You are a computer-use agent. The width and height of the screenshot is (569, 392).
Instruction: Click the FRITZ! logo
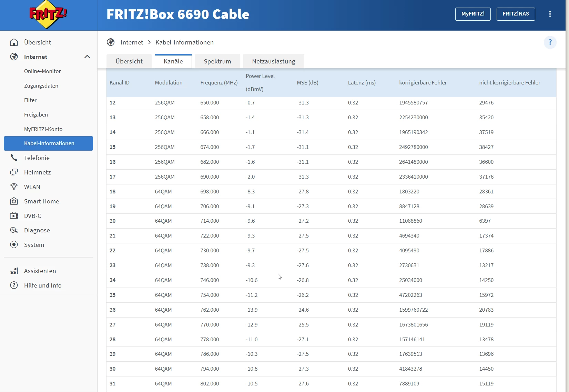(48, 14)
